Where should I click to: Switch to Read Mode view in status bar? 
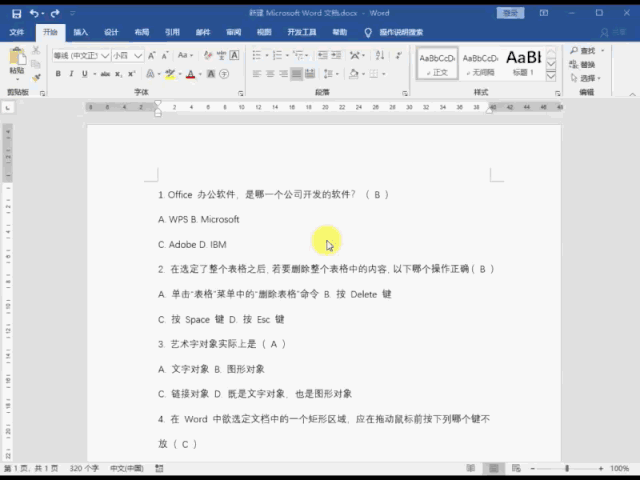point(471,468)
